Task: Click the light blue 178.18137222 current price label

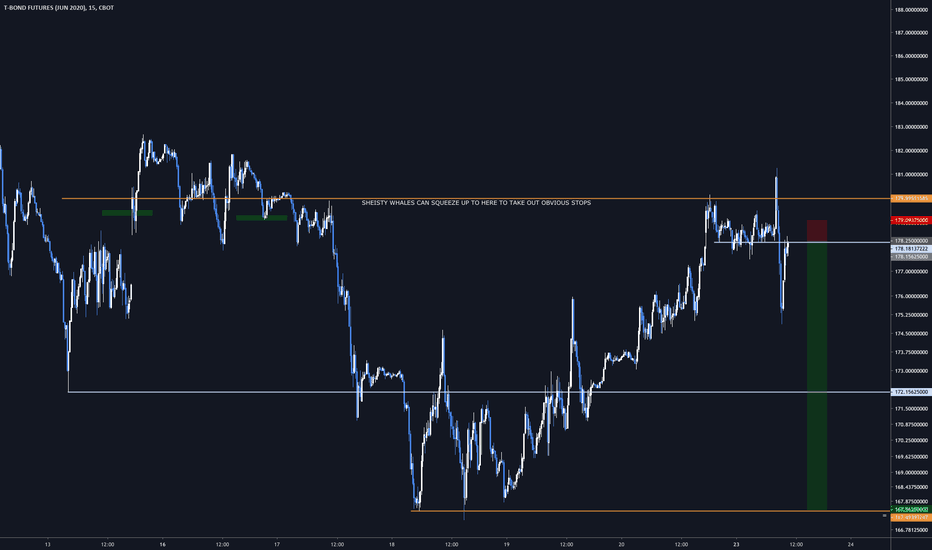Action: pos(911,249)
